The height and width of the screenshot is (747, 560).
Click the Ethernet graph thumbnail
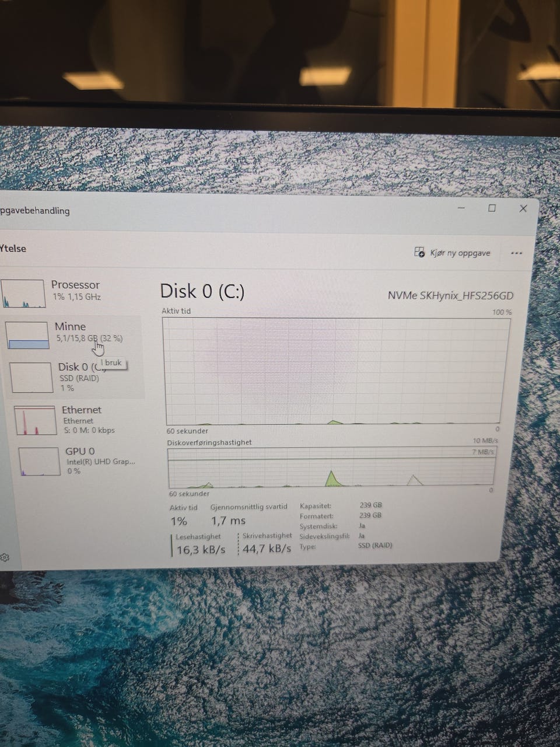pyautogui.click(x=36, y=420)
